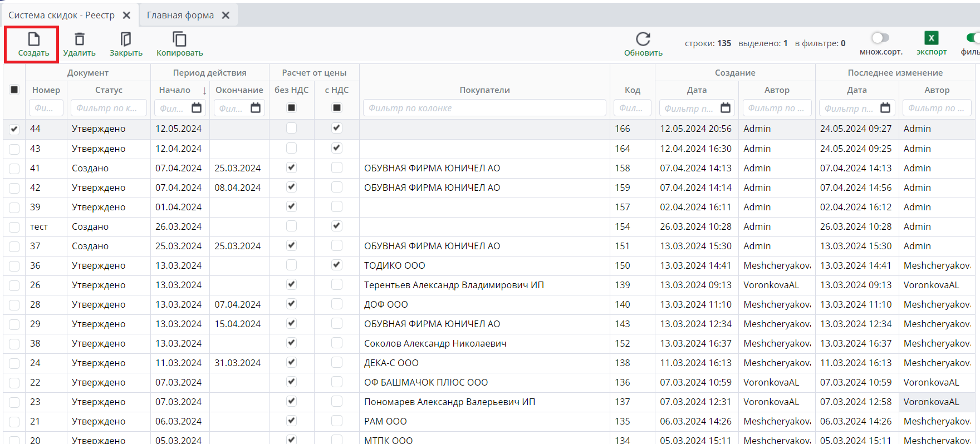Switch to the Главная форма tab
The image size is (980, 444).
[x=180, y=16]
